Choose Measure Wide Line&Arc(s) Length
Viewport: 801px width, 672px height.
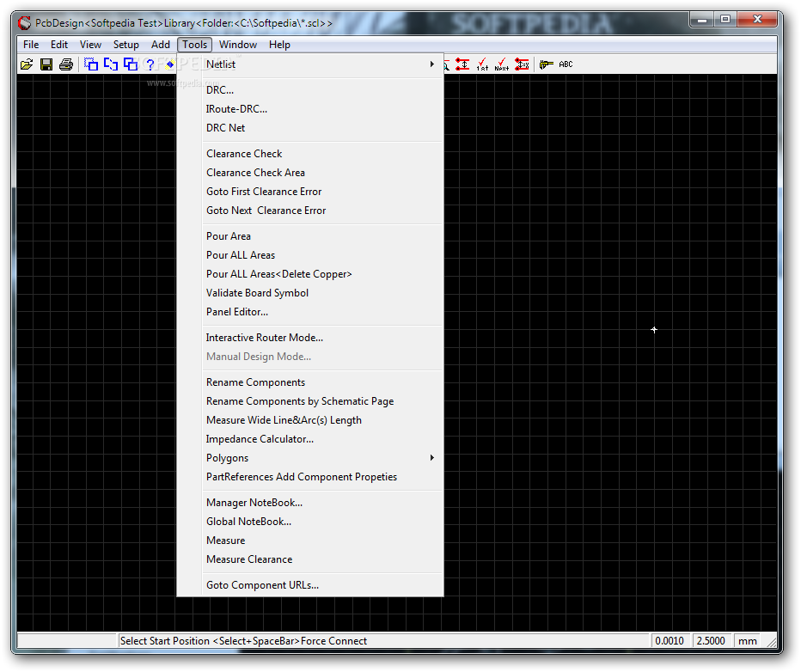coord(310,420)
